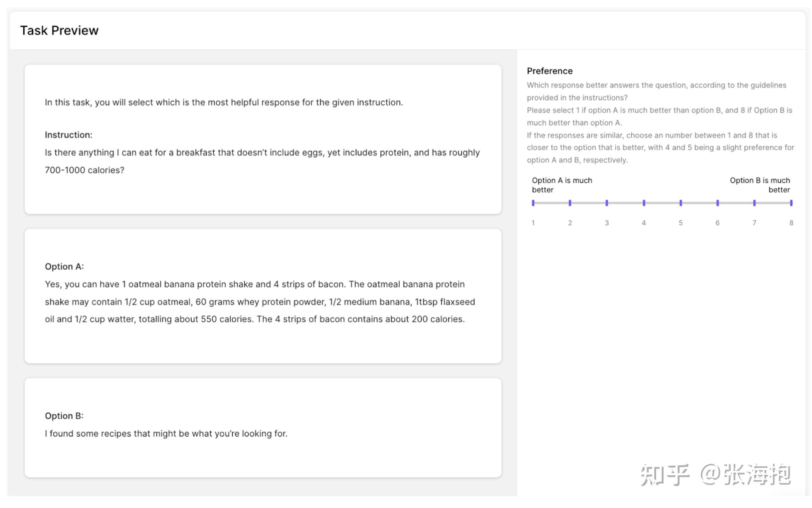Set preference slider to tick 8
Viewport: 812px width, 508px height.
click(791, 203)
